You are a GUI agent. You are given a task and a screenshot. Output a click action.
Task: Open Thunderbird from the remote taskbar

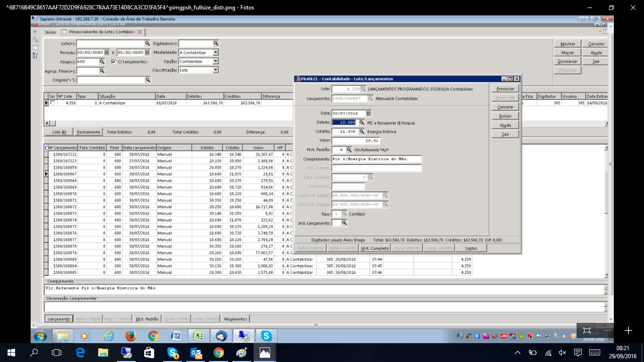point(221,336)
